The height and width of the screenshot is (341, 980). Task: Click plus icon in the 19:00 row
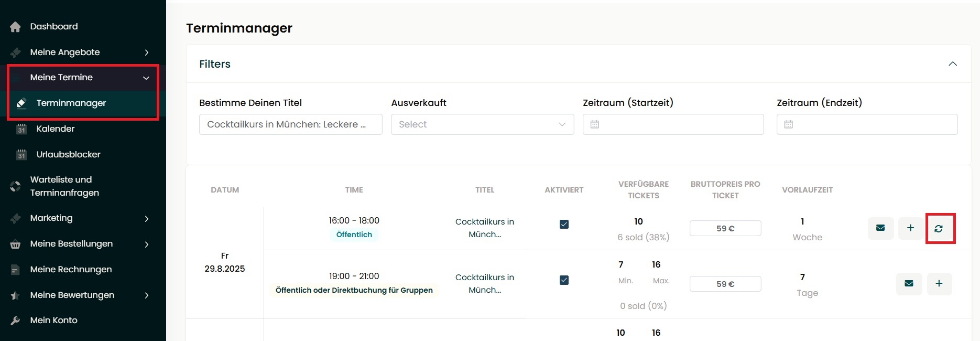pos(939,284)
